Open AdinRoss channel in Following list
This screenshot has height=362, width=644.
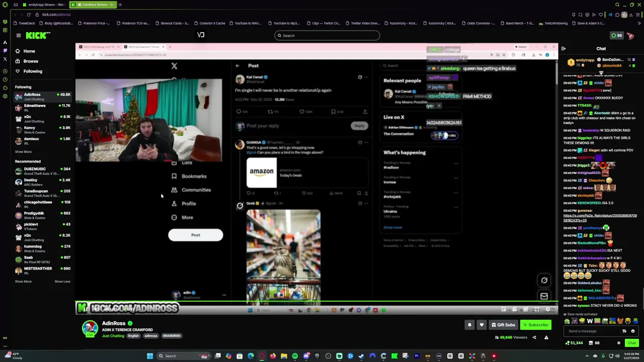[43, 97]
